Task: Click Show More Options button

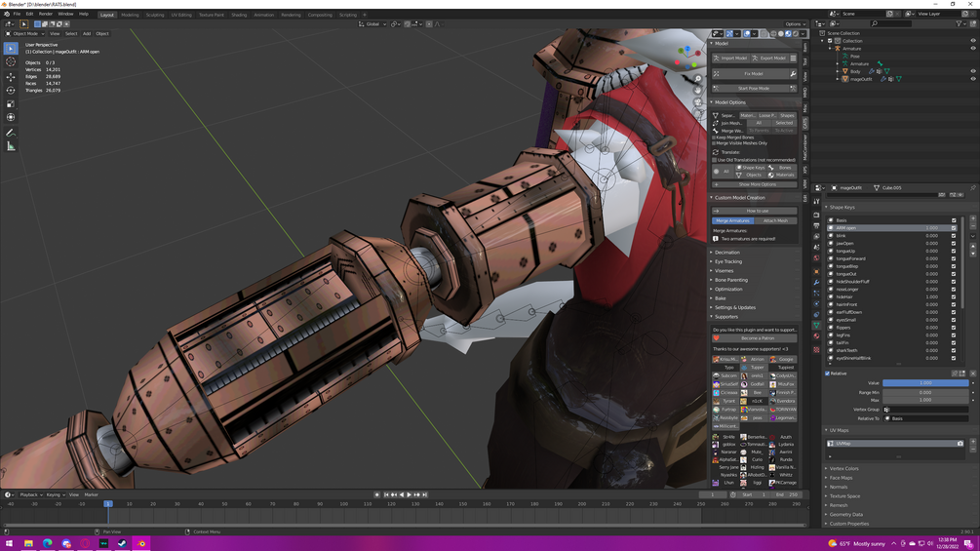Action: [754, 184]
